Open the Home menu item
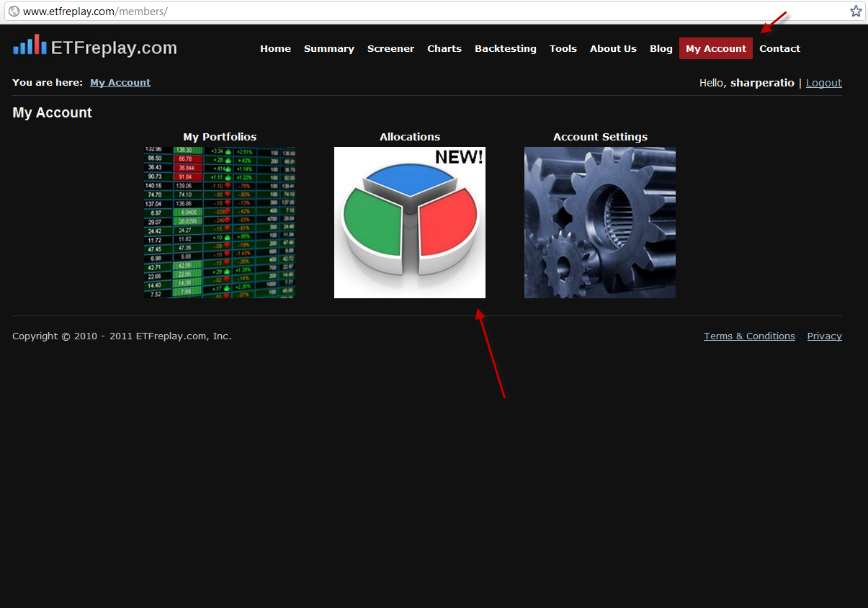 pyautogui.click(x=276, y=48)
